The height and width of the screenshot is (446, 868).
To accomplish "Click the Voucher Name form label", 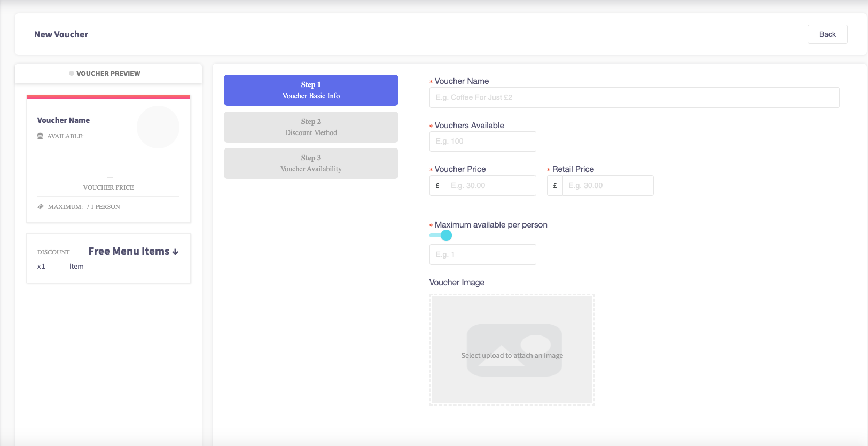I will [462, 81].
